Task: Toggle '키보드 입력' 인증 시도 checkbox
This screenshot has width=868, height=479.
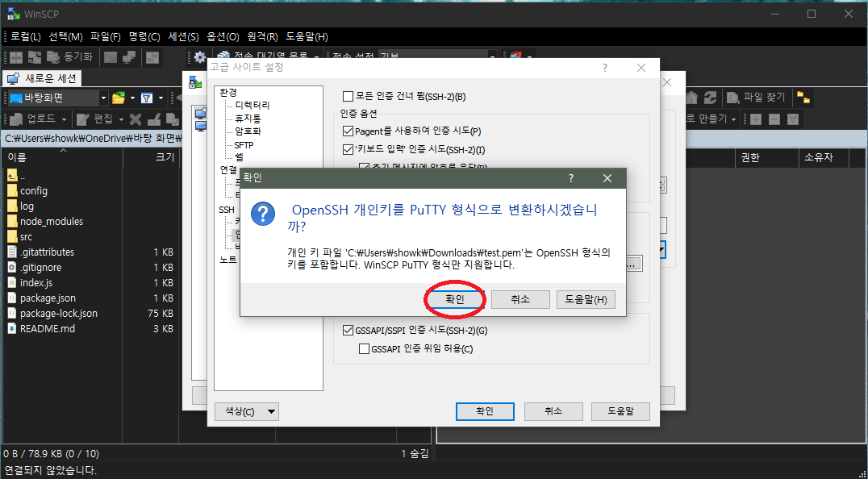Action: pyautogui.click(x=348, y=149)
